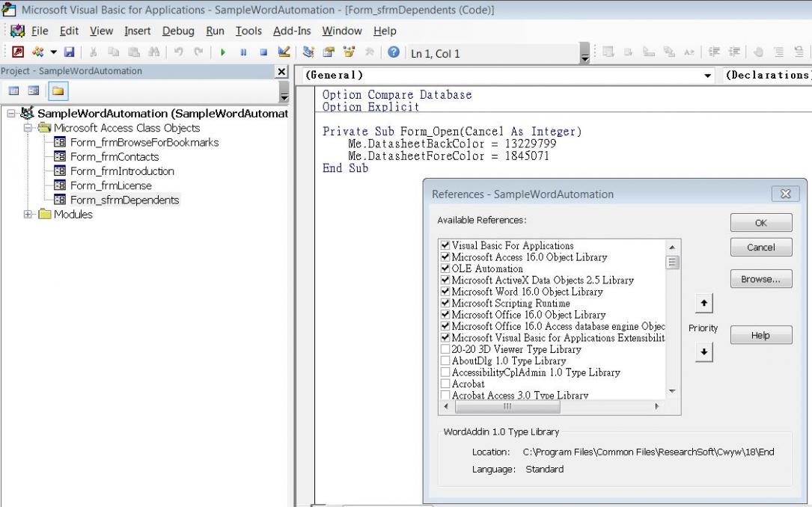This screenshot has height=507, width=812.
Task: Uncheck Microsoft Scripting Runtime reference
Action: point(446,304)
